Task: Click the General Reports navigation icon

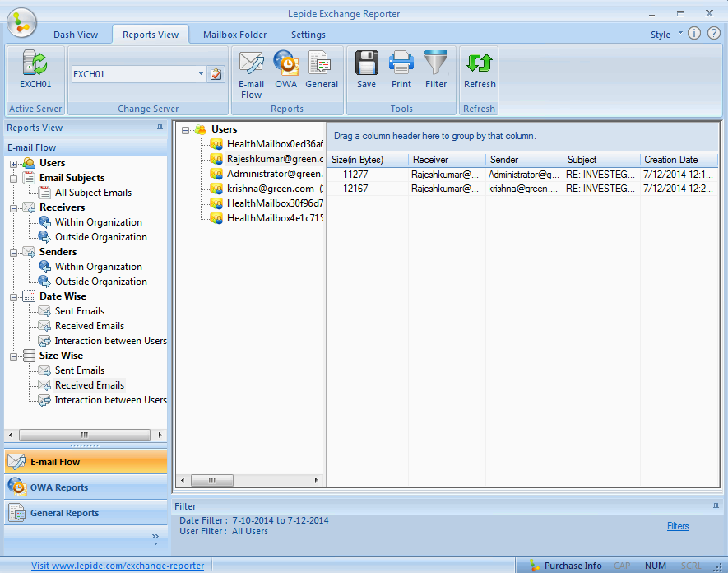Action: point(16,513)
